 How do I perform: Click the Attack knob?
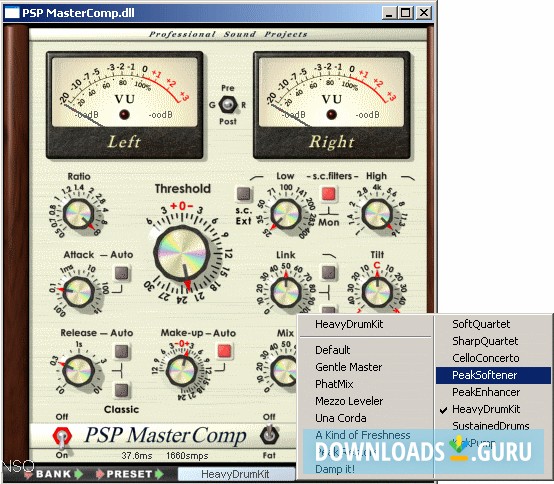pyautogui.click(x=78, y=292)
